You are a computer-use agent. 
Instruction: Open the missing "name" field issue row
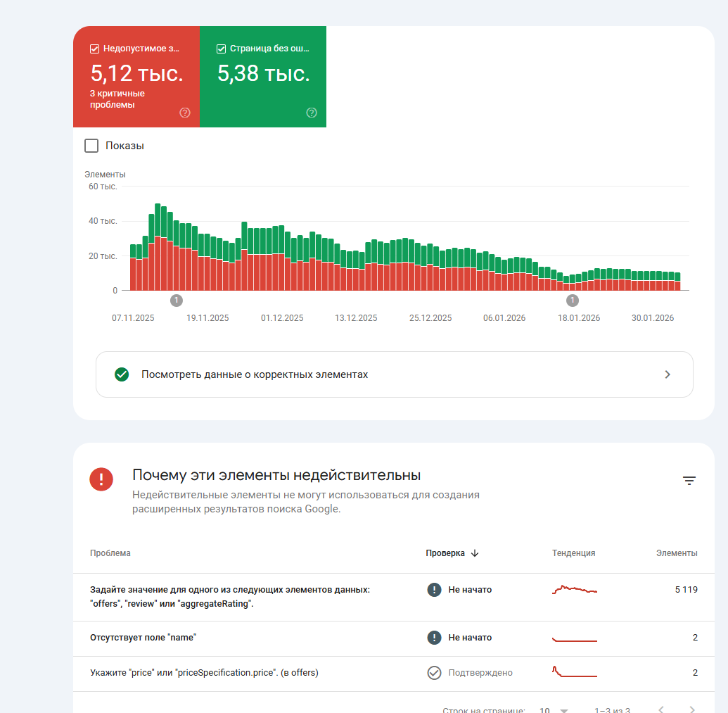pyautogui.click(x=143, y=638)
